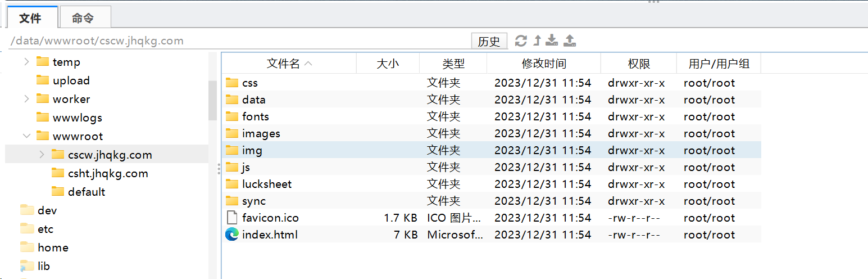
Task: Go up to the parent directory
Action: [x=537, y=40]
